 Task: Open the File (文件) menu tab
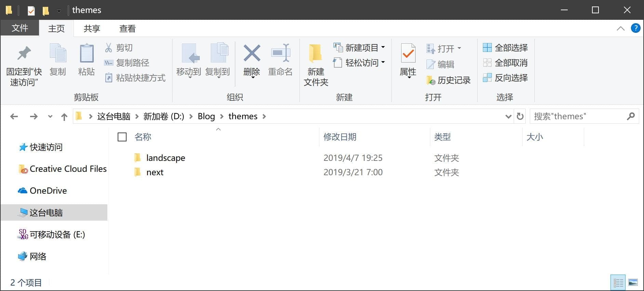pyautogui.click(x=20, y=28)
